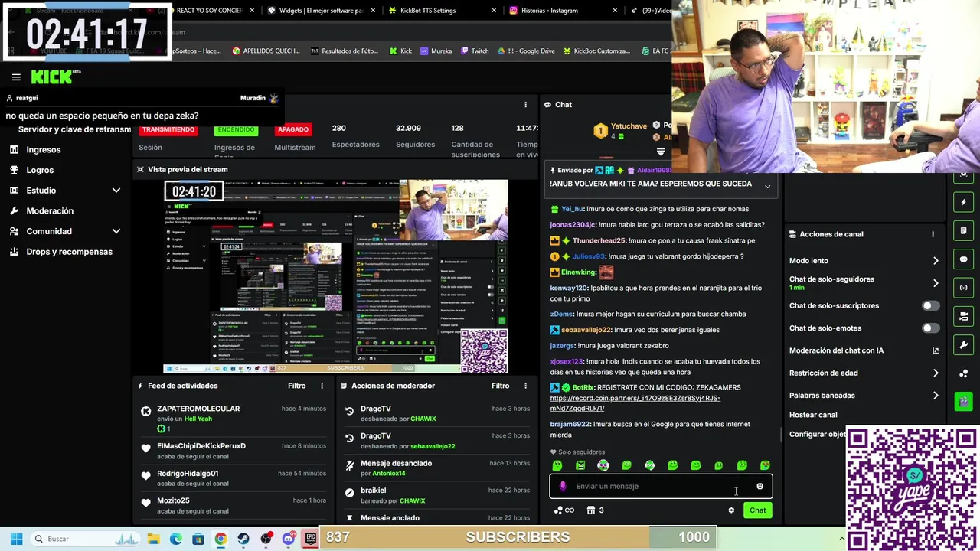This screenshot has width=980, height=551.
Task: Click the purple microphone icon in chat input
Action: 563,487
